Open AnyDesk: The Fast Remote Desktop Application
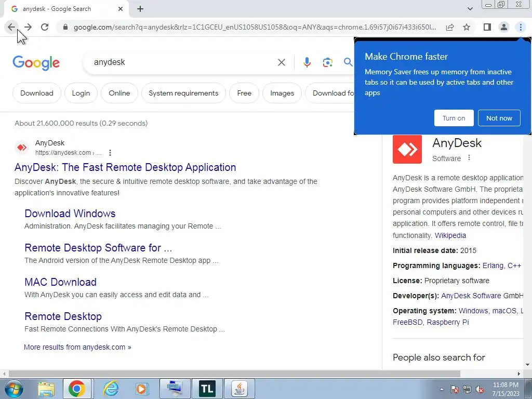 [125, 167]
